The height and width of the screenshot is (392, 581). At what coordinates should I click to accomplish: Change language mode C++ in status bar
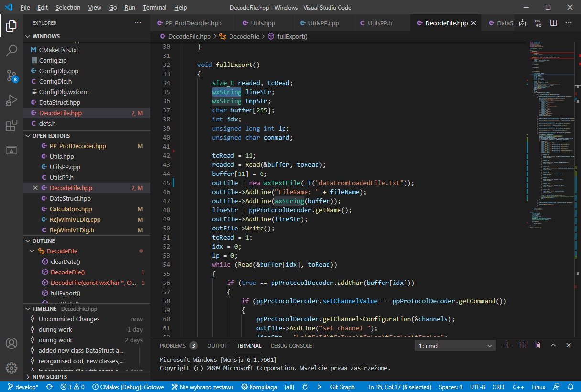tap(518, 387)
